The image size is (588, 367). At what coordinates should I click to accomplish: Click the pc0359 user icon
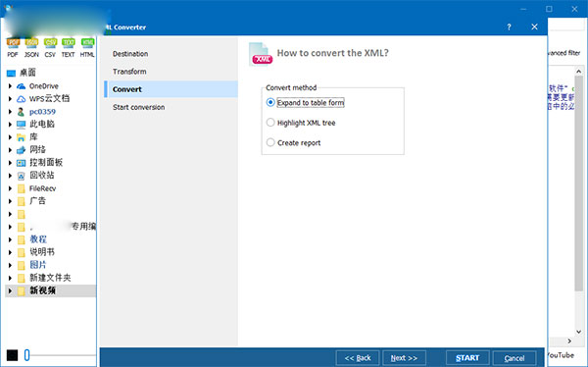click(x=21, y=112)
